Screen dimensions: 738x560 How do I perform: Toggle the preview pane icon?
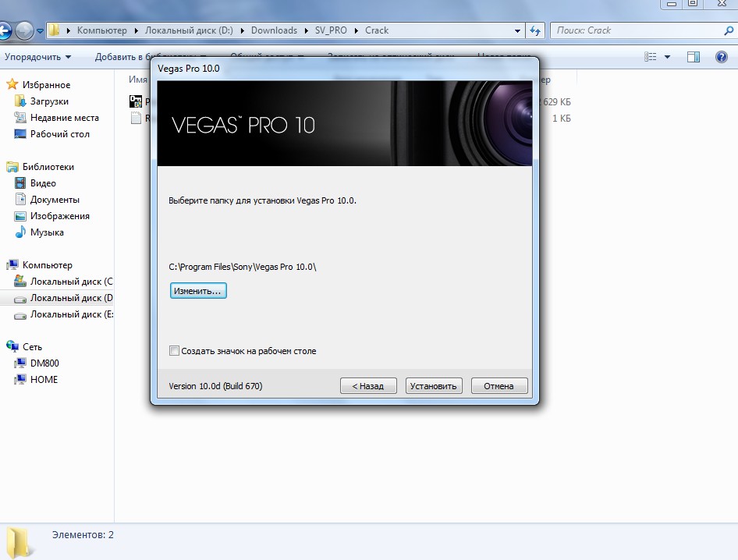(x=694, y=57)
